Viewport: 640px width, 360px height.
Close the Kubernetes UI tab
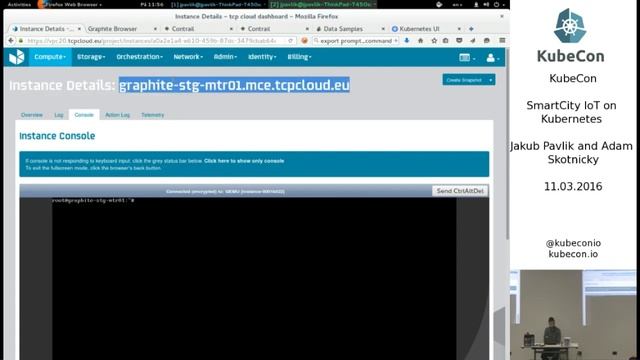point(459,29)
